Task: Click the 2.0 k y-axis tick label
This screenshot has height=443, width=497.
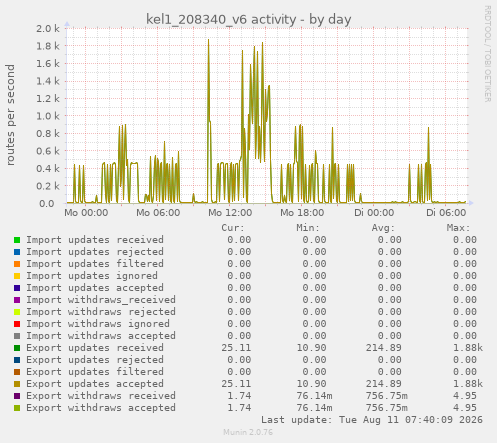Action: (48, 28)
